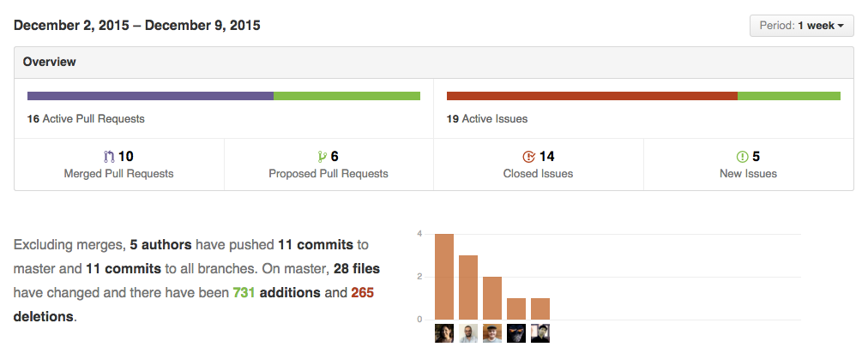
Task: Click the first contributor avatar
Action: coord(444,333)
